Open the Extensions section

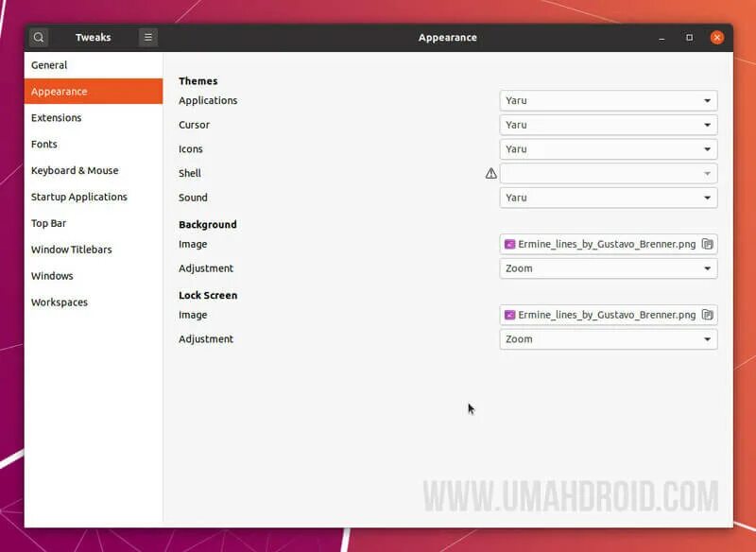94,117
